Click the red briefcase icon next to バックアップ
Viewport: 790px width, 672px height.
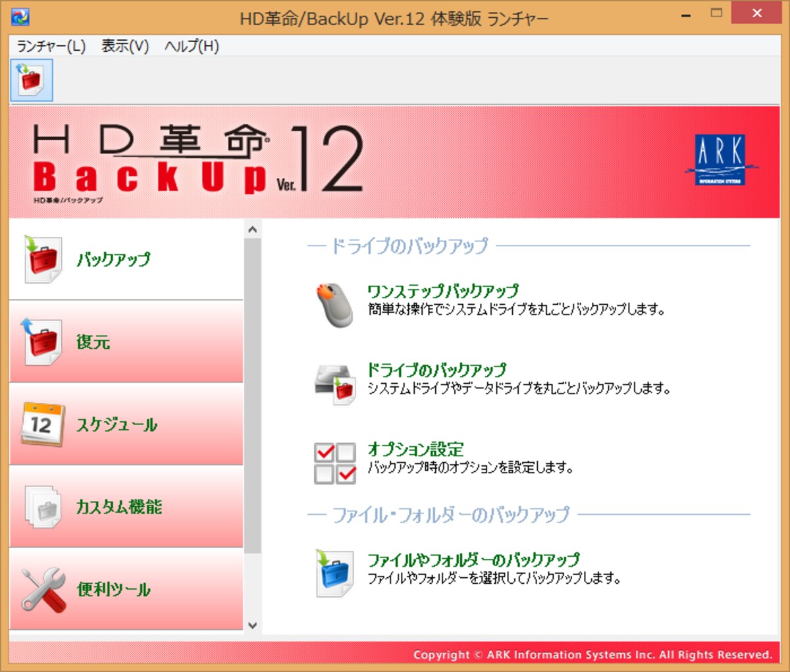[x=43, y=259]
